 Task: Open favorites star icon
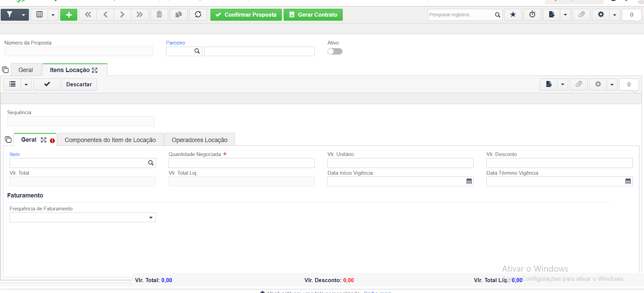[x=513, y=15]
